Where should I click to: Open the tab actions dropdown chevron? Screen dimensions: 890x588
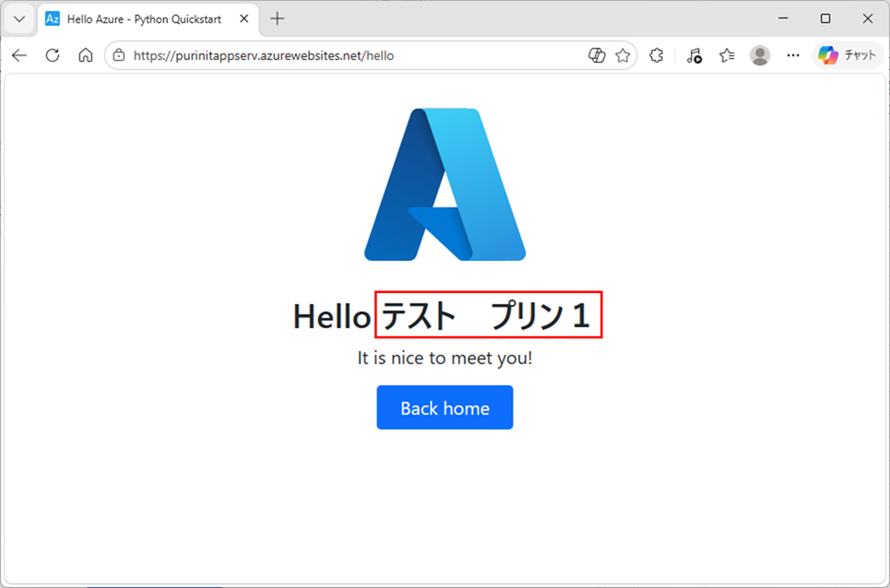(18, 18)
